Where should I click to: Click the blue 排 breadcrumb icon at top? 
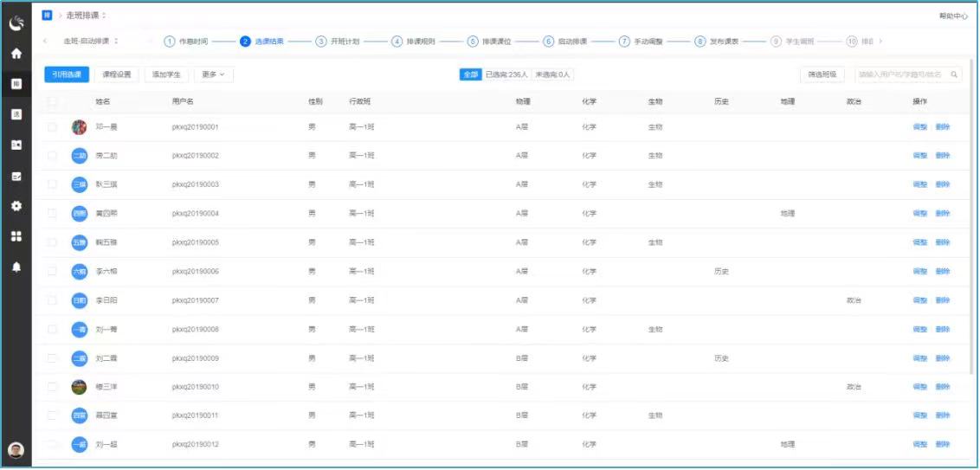[x=48, y=16]
